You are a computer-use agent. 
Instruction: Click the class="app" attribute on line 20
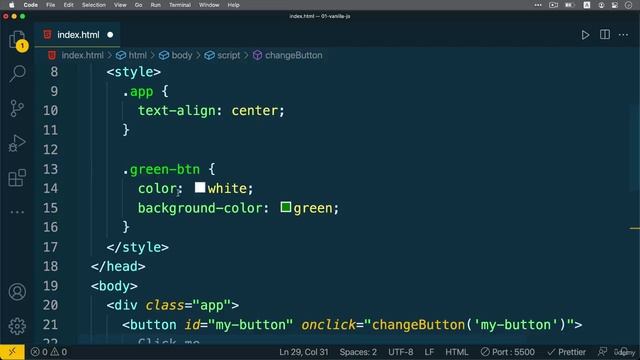[x=189, y=305]
